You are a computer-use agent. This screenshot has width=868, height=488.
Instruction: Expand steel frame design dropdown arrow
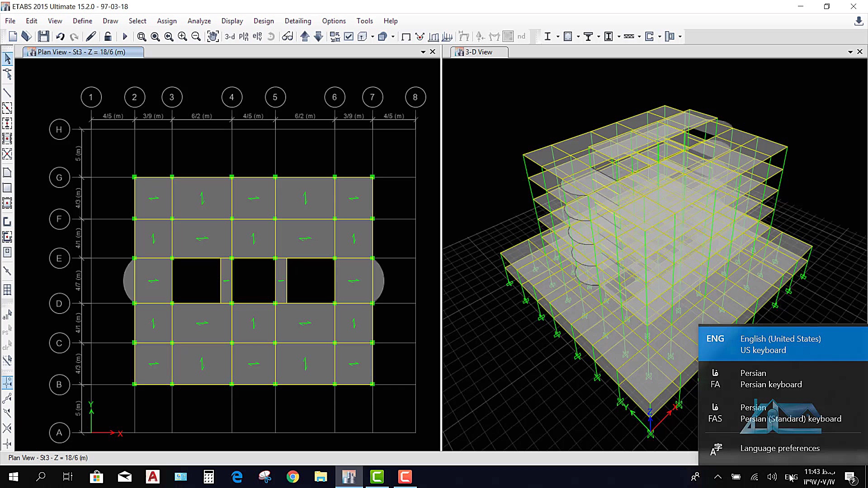tap(558, 37)
